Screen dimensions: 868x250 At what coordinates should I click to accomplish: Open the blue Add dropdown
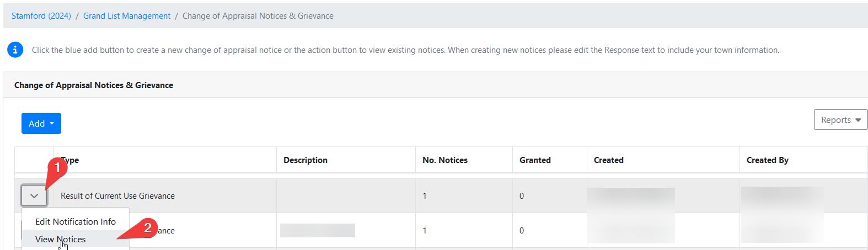click(41, 123)
